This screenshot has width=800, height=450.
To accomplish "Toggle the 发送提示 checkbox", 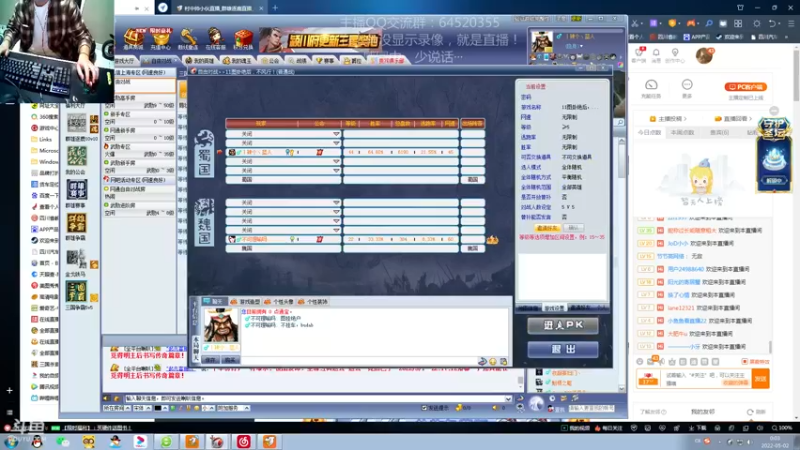I will coord(424,408).
